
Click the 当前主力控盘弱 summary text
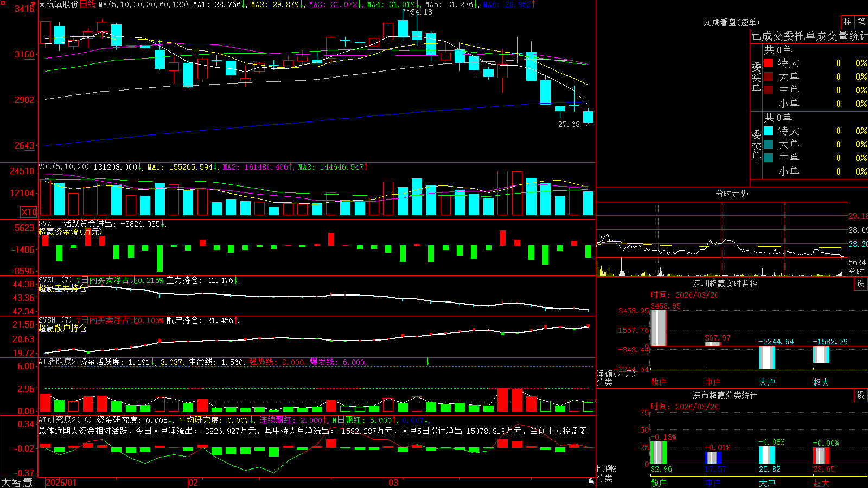click(x=559, y=431)
